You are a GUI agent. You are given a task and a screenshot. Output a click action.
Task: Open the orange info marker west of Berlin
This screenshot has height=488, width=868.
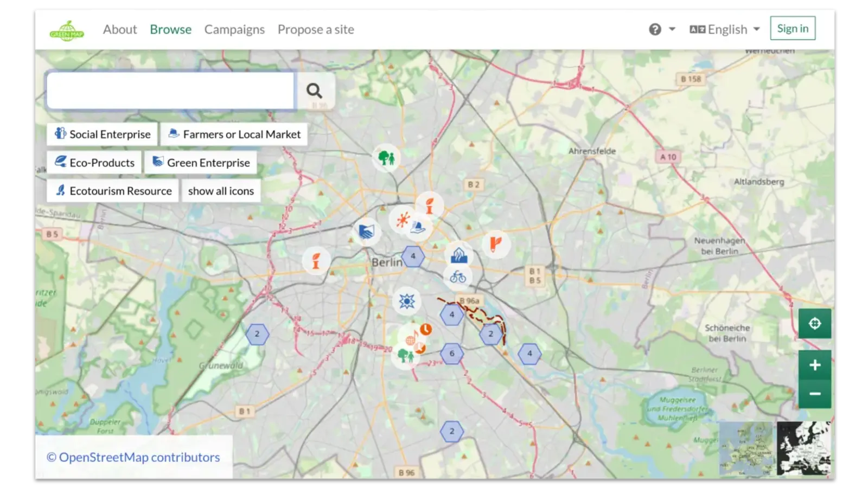pos(316,261)
